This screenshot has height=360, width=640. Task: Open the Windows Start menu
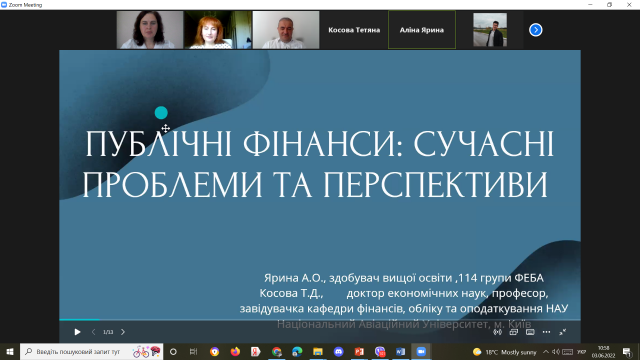click(x=10, y=351)
